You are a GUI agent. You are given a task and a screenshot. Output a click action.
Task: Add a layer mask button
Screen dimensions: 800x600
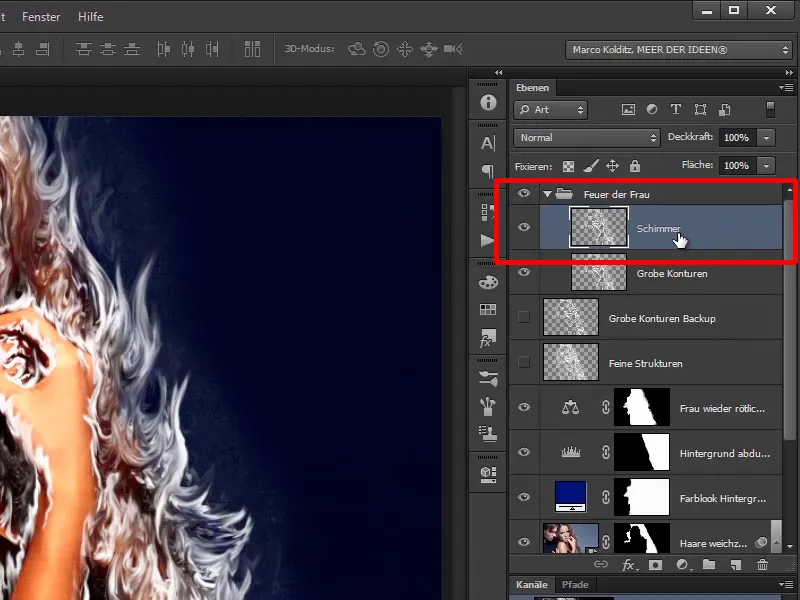pos(655,565)
